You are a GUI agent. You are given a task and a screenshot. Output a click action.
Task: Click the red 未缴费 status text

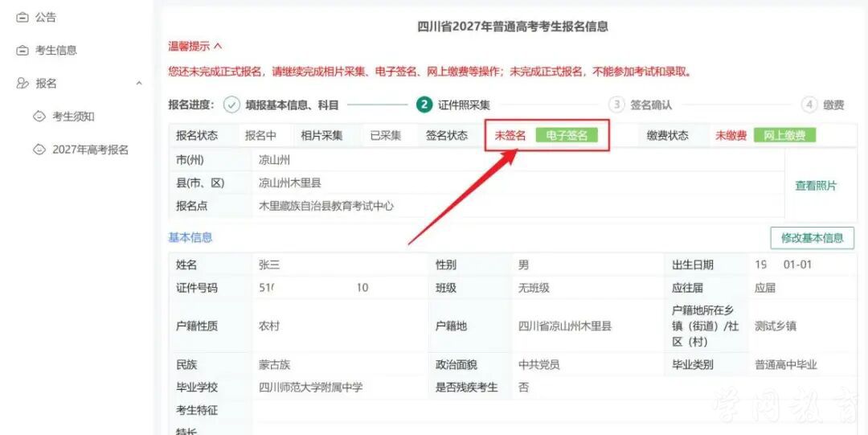[x=730, y=136]
